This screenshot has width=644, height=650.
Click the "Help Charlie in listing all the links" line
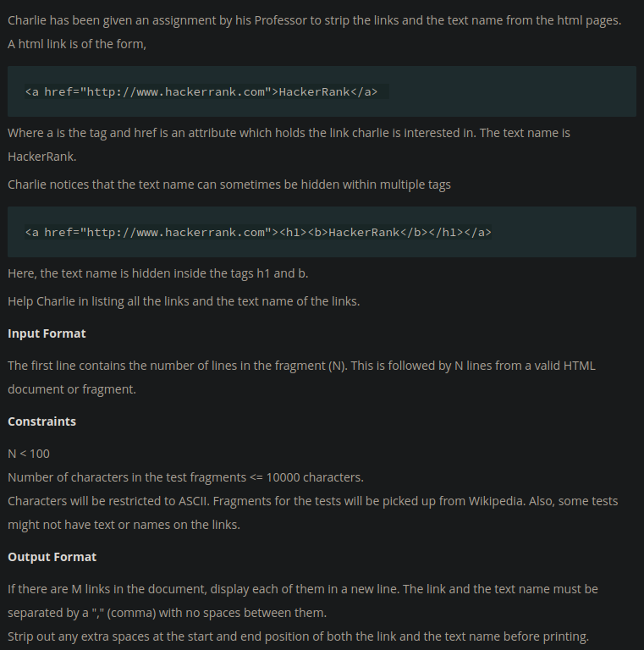click(184, 301)
